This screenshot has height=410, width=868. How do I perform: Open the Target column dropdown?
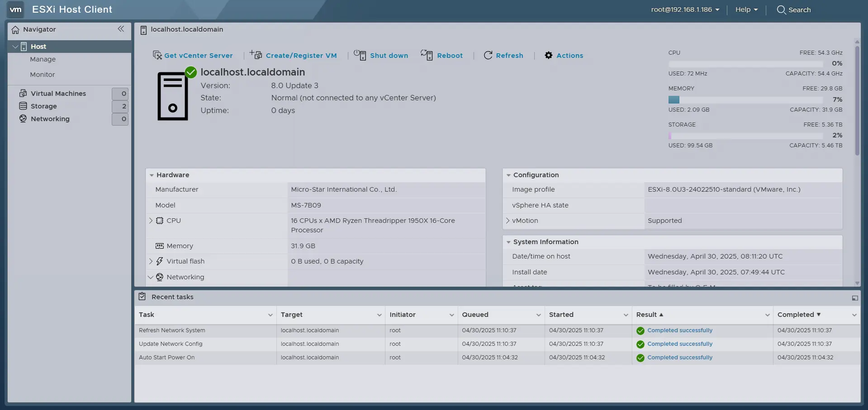pos(379,315)
